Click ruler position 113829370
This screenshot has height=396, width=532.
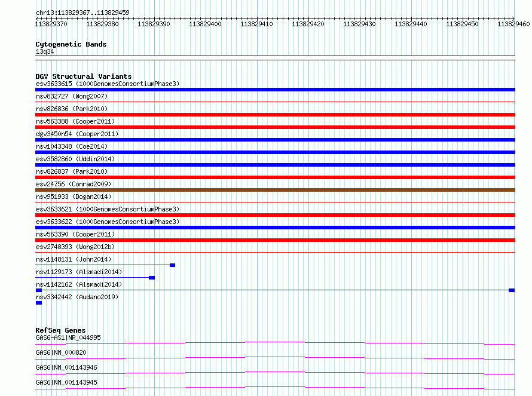click(x=51, y=24)
